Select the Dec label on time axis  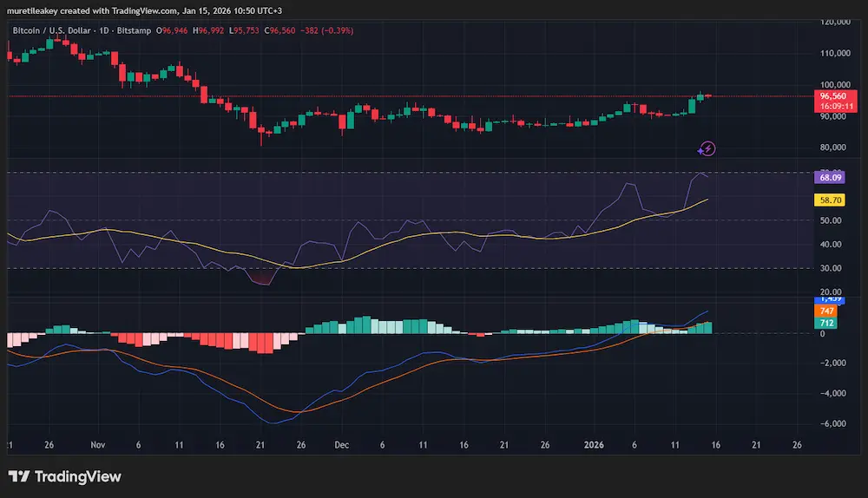pyautogui.click(x=341, y=444)
